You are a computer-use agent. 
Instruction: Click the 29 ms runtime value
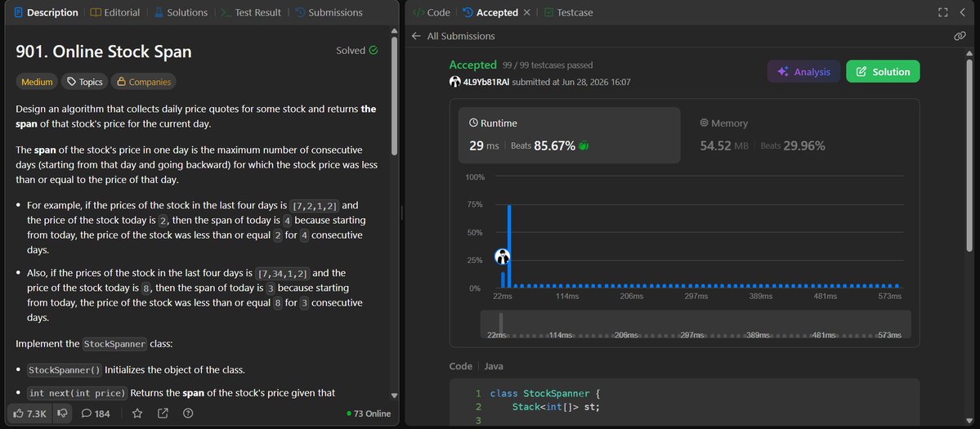click(484, 146)
